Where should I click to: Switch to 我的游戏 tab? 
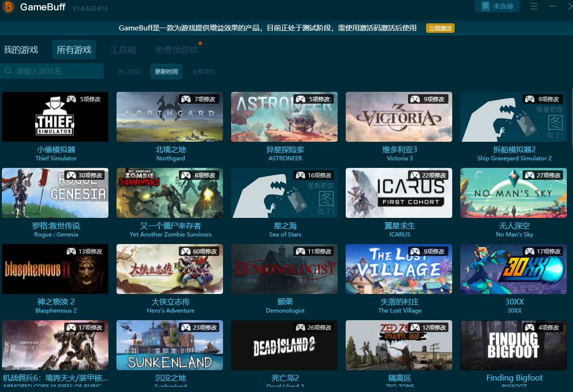pyautogui.click(x=21, y=49)
